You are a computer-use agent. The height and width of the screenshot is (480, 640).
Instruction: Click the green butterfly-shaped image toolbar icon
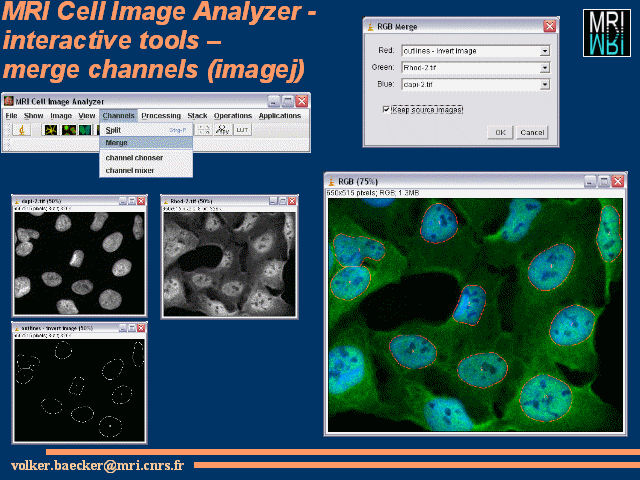[85, 130]
